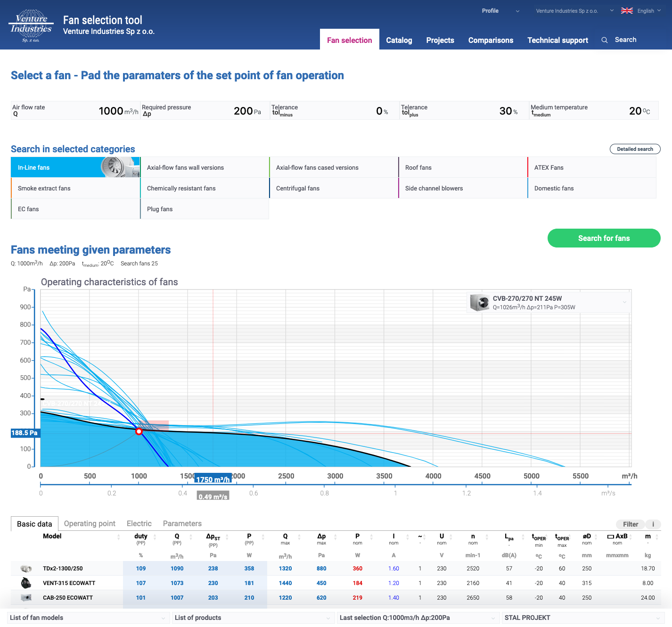Open the STAL PROJEKT dropdown

point(583,618)
